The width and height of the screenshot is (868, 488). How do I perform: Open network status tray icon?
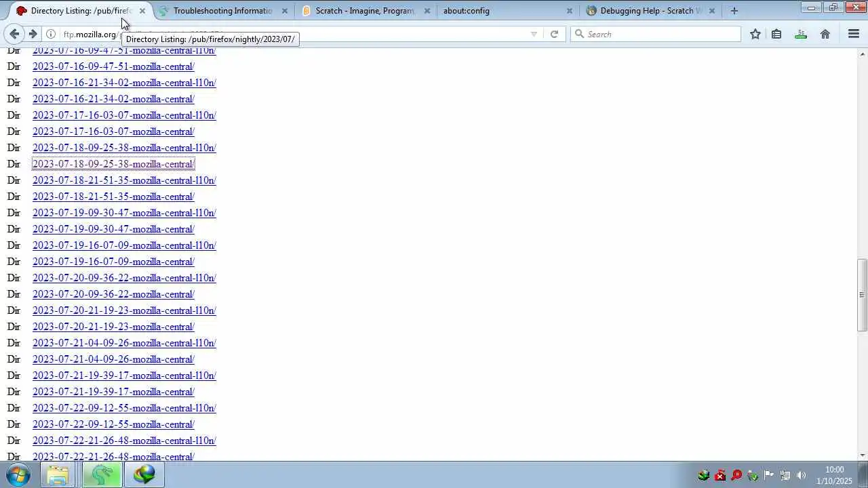pyautogui.click(x=785, y=475)
